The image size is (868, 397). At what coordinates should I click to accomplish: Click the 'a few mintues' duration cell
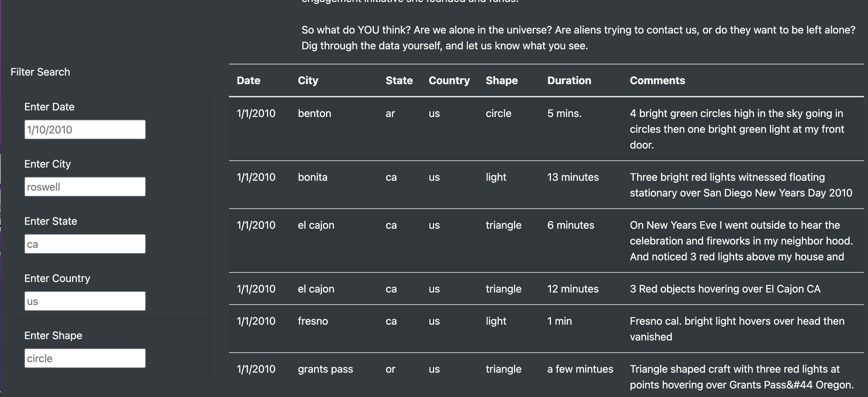[x=580, y=369]
